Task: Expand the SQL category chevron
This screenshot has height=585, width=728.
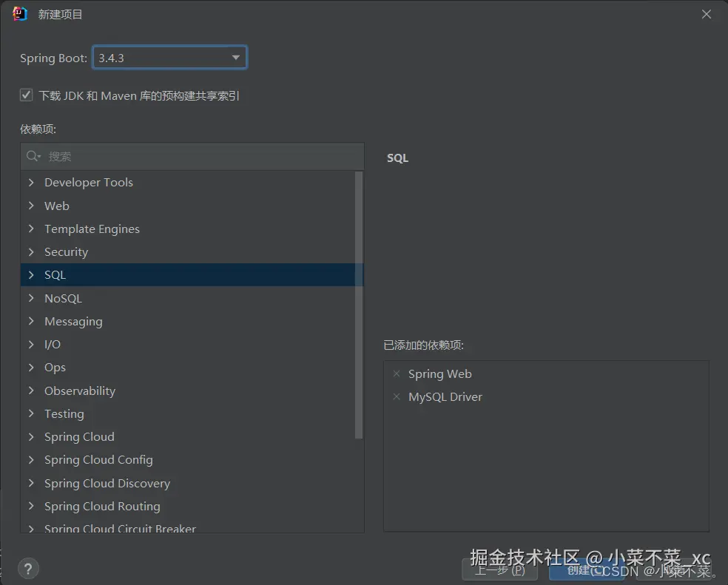Action: (31, 275)
